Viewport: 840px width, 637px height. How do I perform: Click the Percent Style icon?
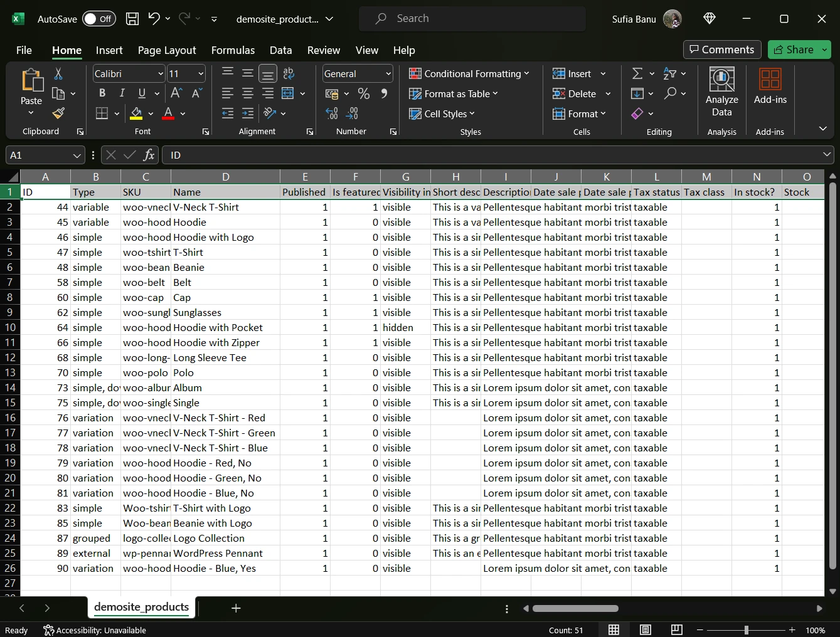[364, 93]
